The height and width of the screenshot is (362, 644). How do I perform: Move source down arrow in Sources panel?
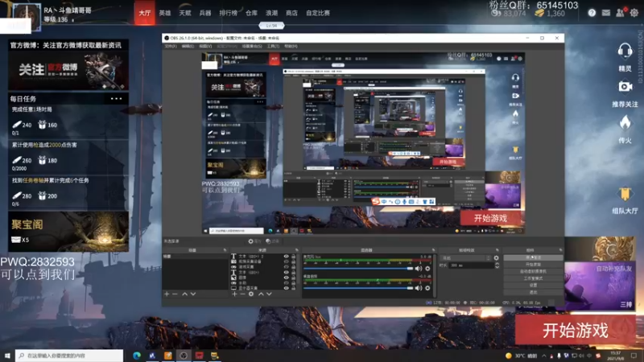[269, 294]
